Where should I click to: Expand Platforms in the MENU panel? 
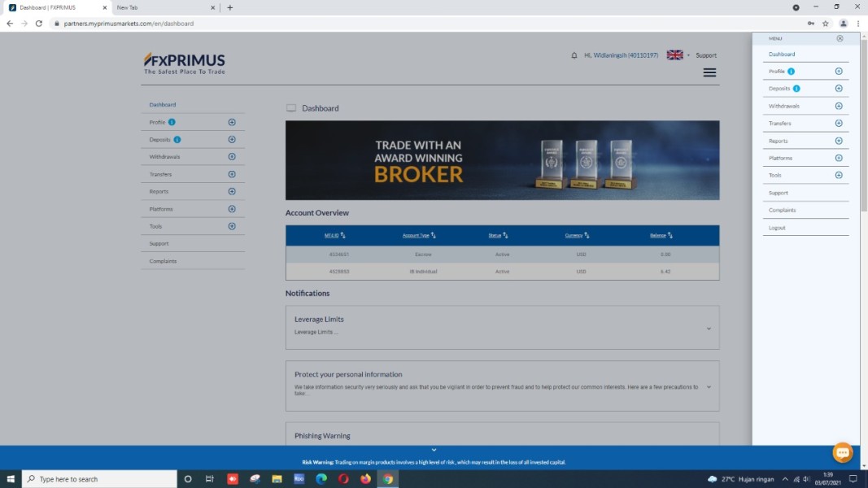(839, 159)
